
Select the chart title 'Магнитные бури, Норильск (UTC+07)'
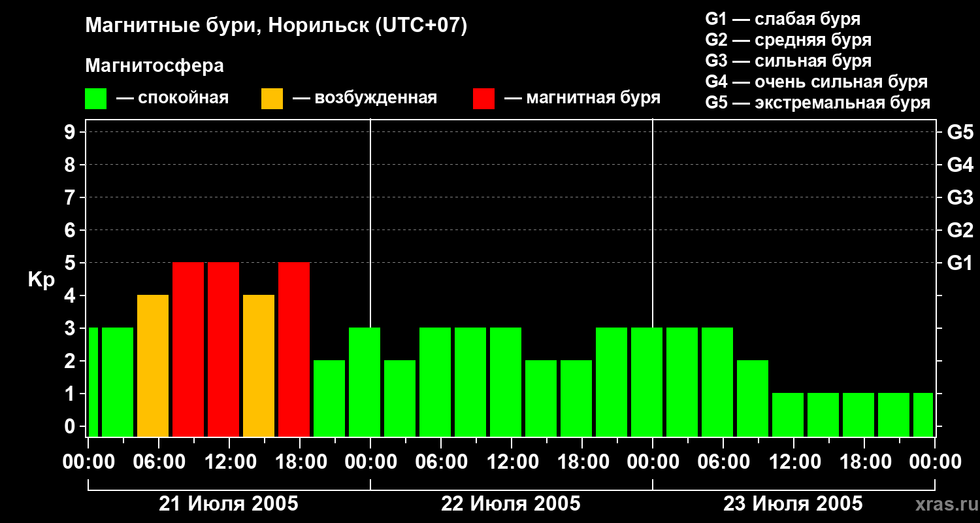pyautogui.click(x=276, y=26)
